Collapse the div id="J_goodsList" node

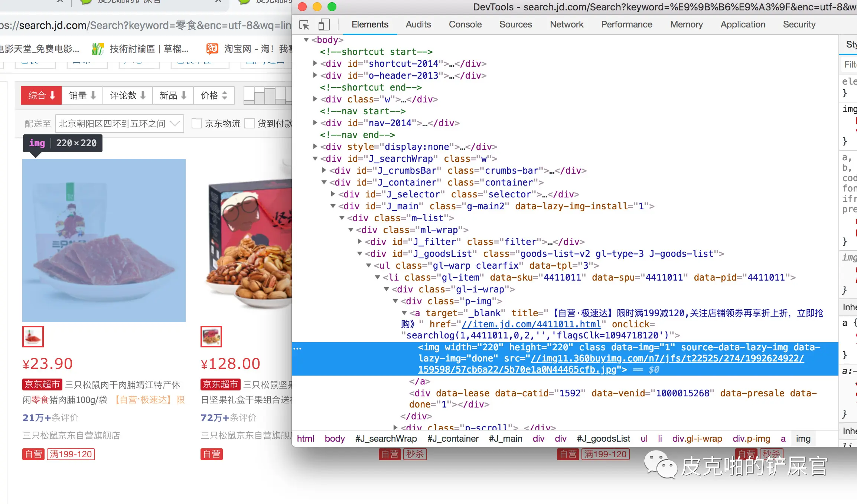(x=359, y=253)
